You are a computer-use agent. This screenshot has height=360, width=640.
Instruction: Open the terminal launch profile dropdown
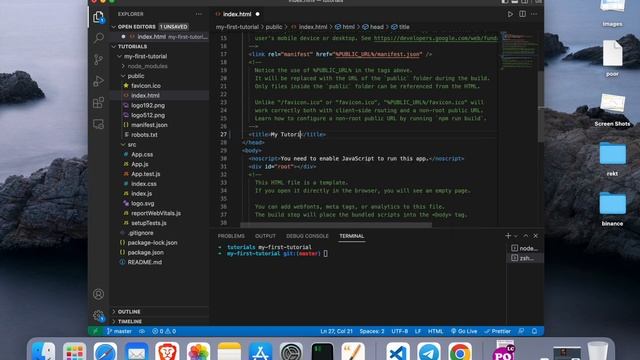[x=516, y=236]
